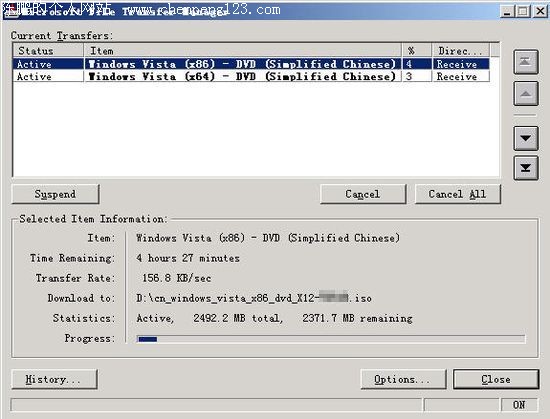Click the title bar application icon
This screenshot has height=419, width=550.
pos(11,12)
